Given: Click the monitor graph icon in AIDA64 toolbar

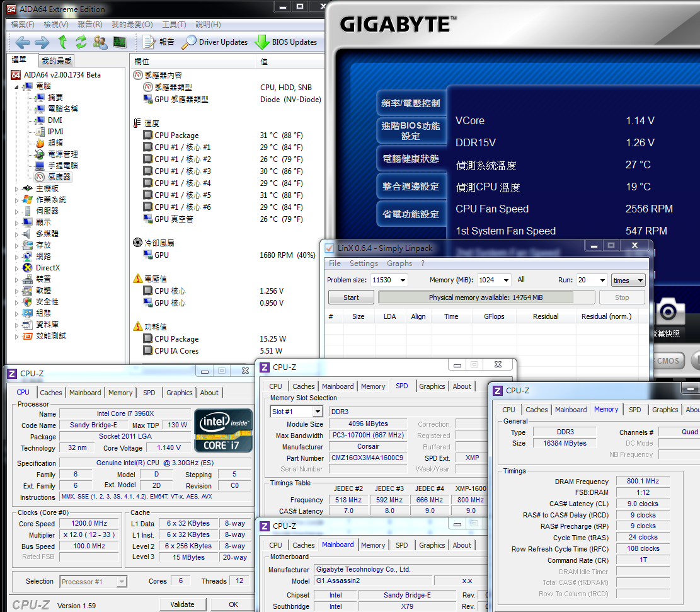Looking at the screenshot, I should 119,42.
